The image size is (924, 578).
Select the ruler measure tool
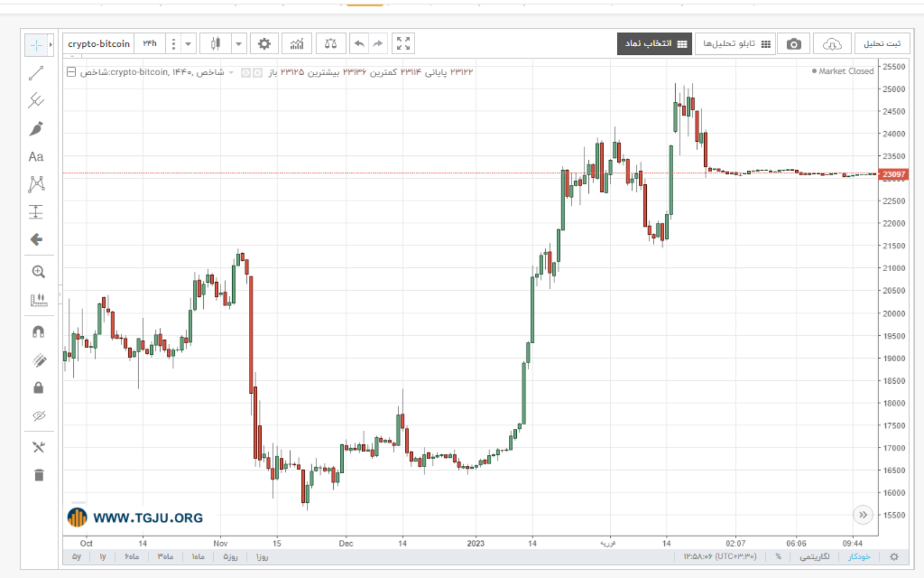tap(38, 299)
